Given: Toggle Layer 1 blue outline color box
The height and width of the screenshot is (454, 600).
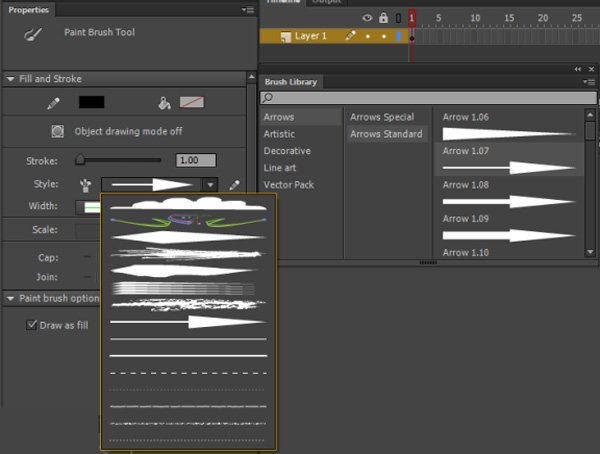Looking at the screenshot, I should pos(398,36).
